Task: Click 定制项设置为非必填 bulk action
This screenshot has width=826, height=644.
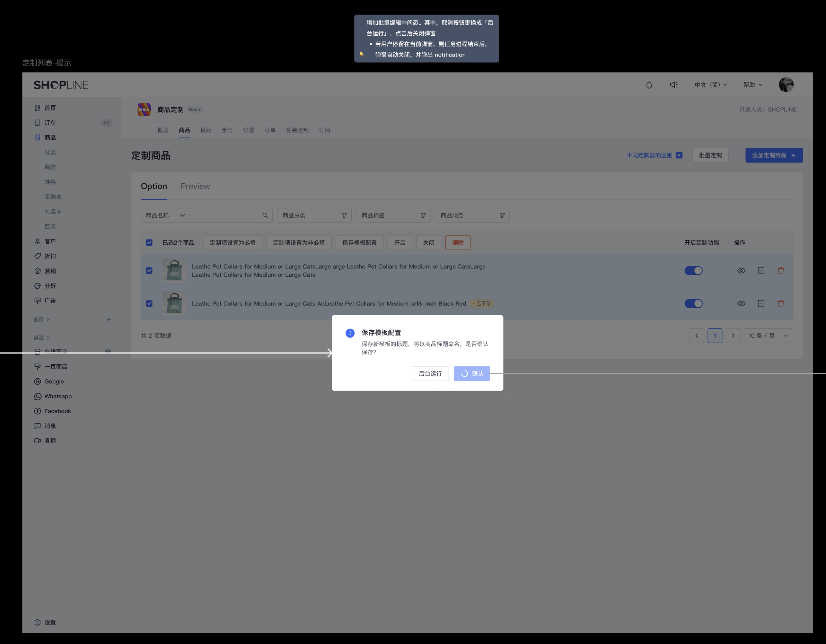Action: click(x=299, y=243)
